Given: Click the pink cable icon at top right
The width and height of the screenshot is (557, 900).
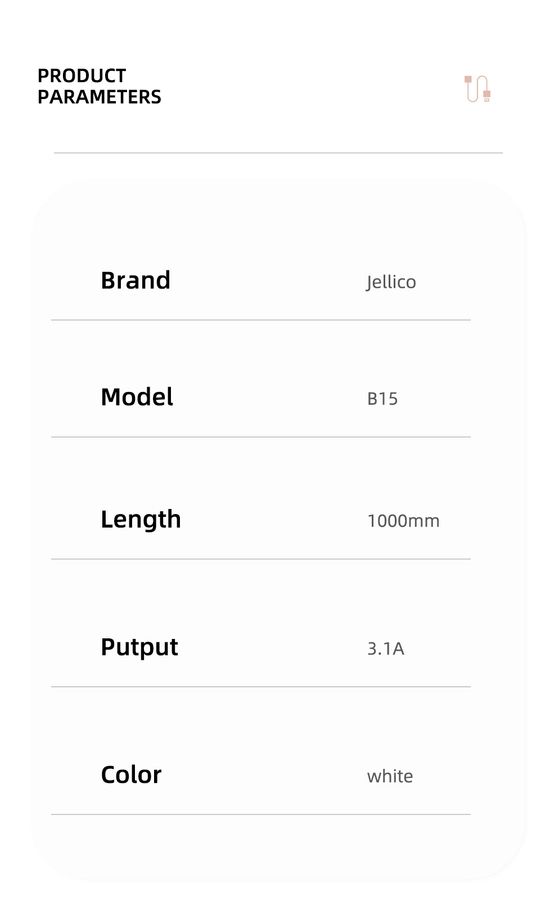Looking at the screenshot, I should click(x=477, y=89).
